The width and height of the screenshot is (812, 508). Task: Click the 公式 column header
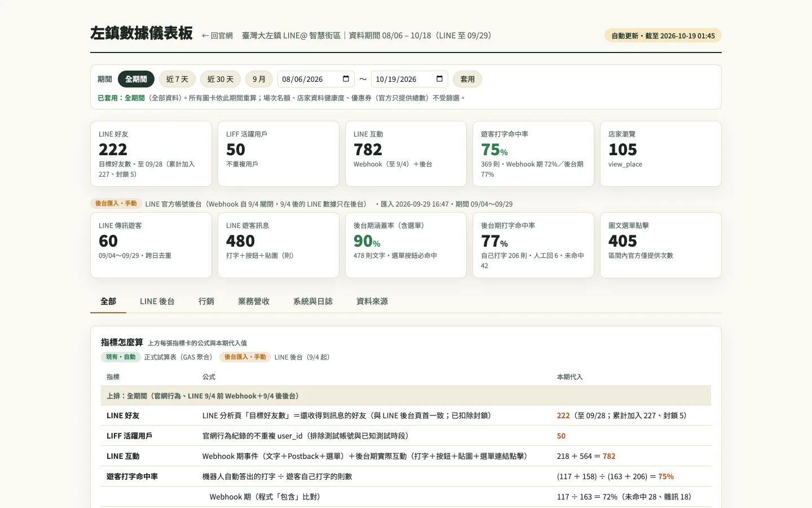pos(209,376)
